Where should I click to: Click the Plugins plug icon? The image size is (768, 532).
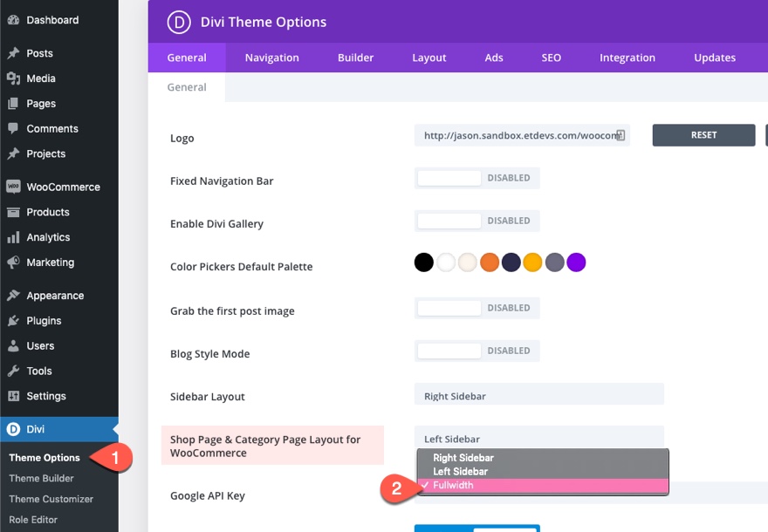coord(13,321)
